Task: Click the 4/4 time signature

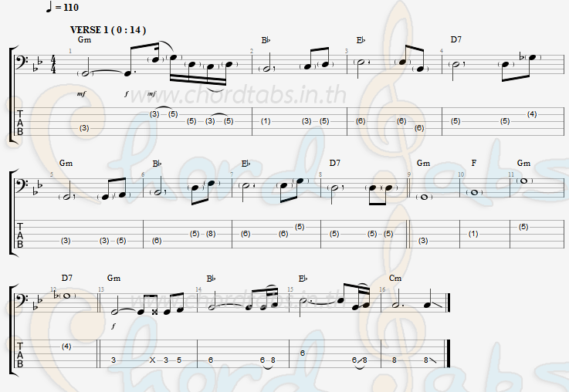Action: pos(53,65)
